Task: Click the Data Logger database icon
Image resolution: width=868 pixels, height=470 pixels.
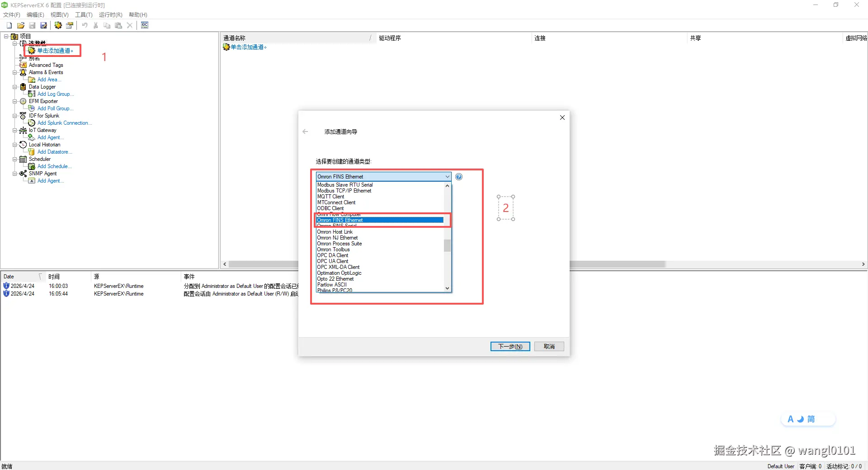Action: (23, 87)
